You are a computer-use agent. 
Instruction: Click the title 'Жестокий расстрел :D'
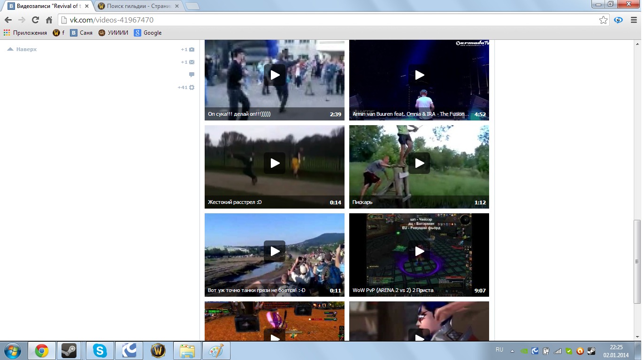(x=235, y=202)
